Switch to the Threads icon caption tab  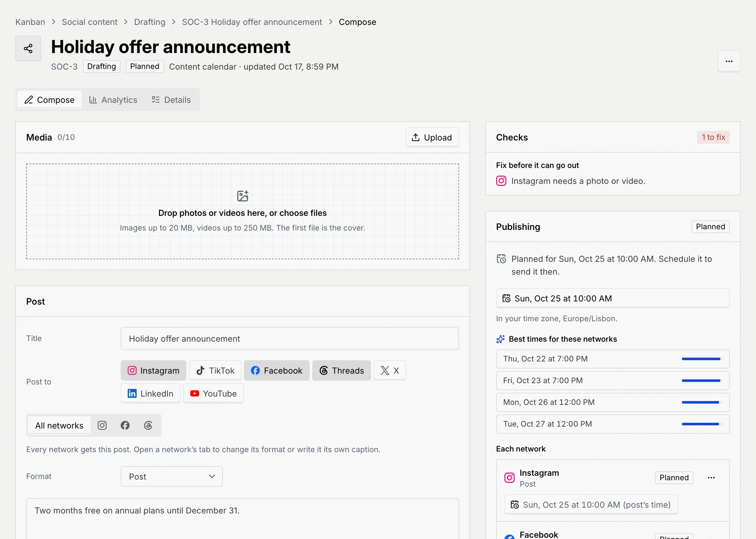click(148, 425)
